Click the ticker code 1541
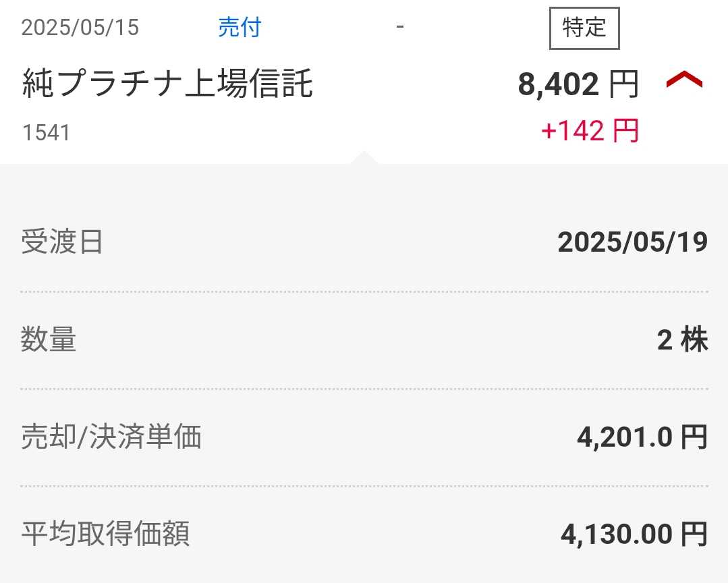The height and width of the screenshot is (583, 728). [x=46, y=132]
